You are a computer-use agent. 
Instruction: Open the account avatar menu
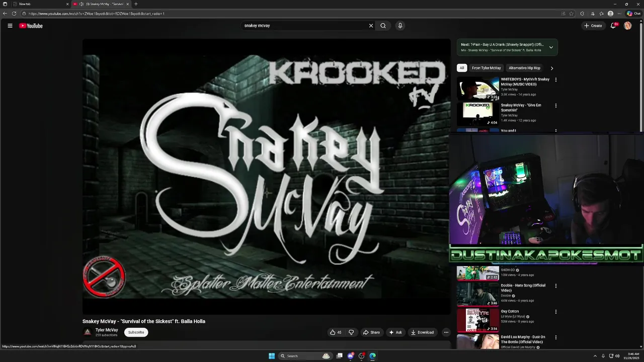coord(627,26)
